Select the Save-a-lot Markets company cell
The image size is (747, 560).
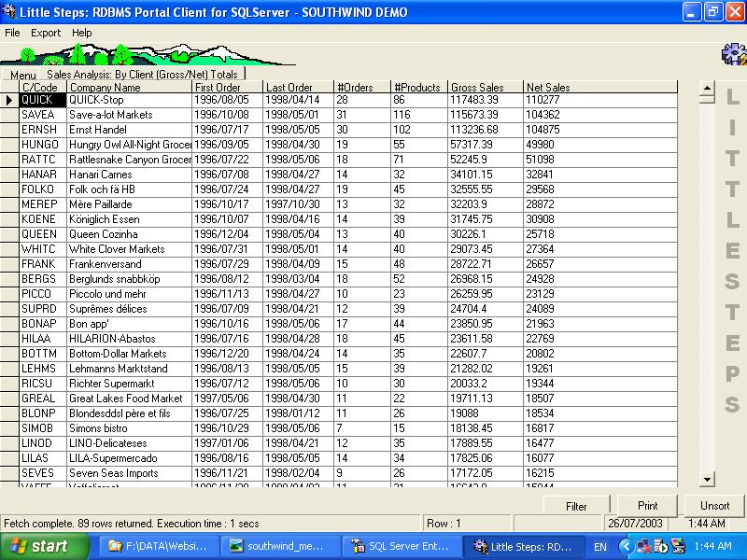[x=129, y=115]
